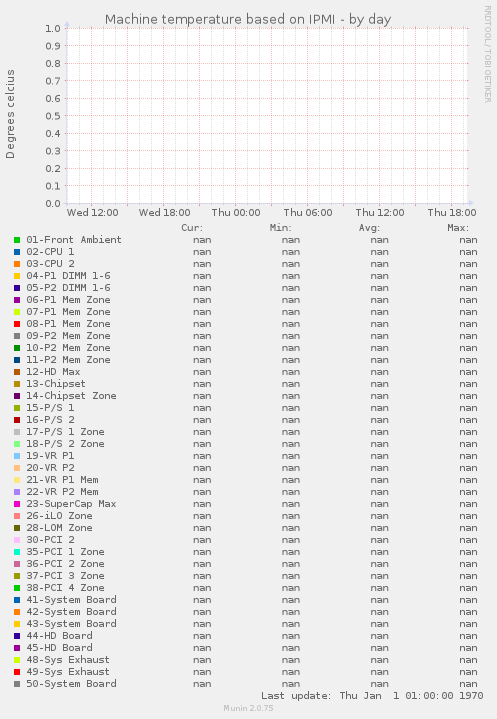Select the '36-PCI 2 Zone' legend label
Screen dimensions: 497x719
click(x=65, y=564)
